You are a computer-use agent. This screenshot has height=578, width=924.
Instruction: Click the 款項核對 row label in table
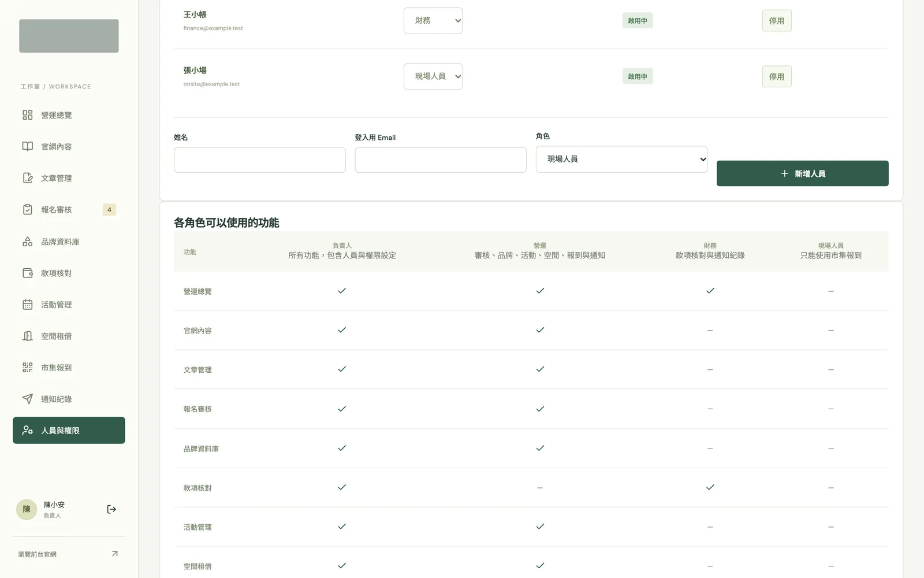point(198,488)
